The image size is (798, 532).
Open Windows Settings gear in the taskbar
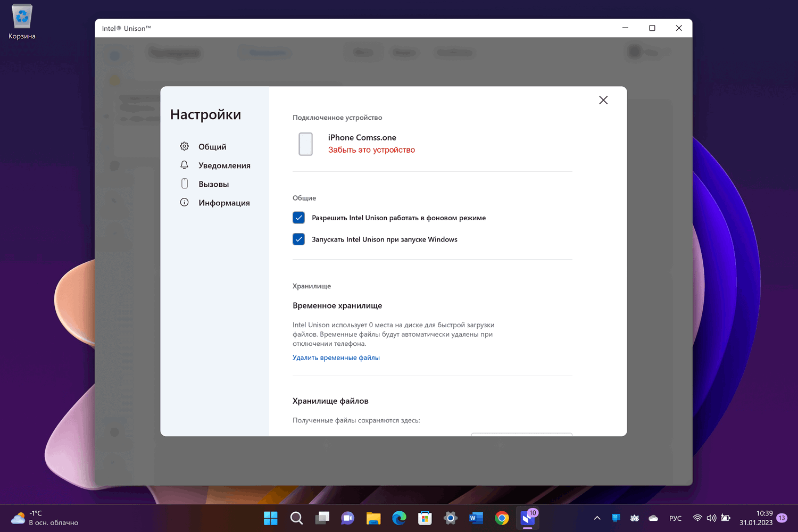451,518
